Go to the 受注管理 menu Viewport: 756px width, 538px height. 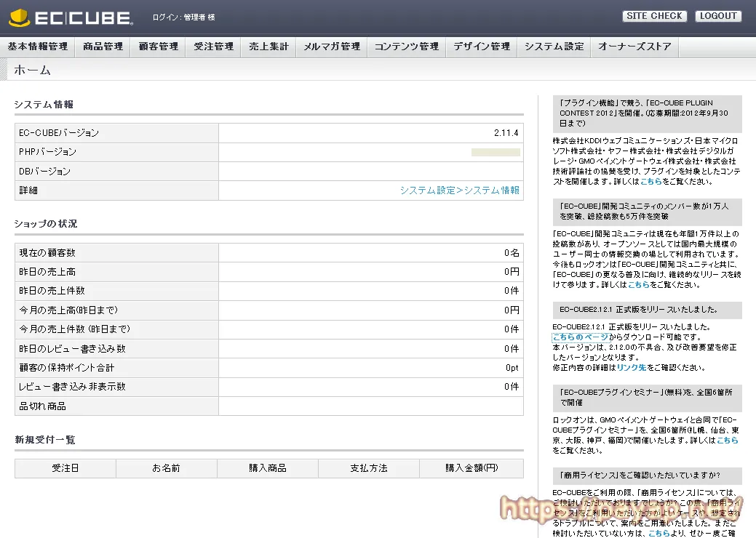[213, 47]
